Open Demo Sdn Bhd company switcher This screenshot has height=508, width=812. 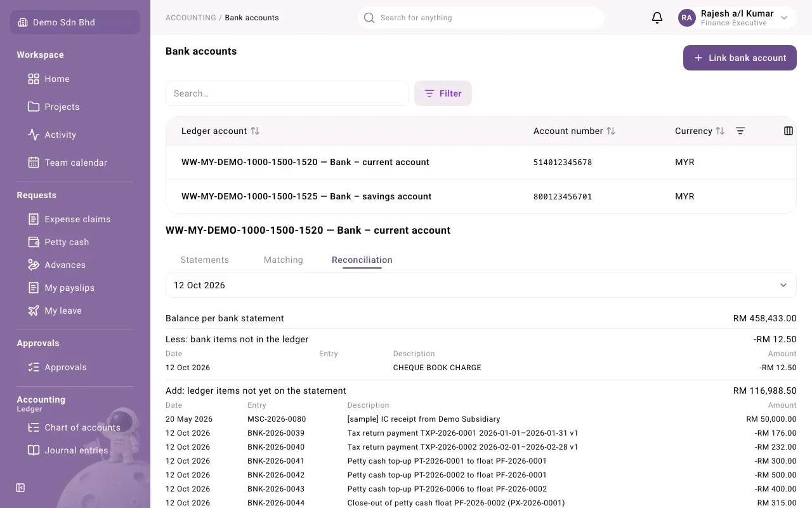coord(75,22)
